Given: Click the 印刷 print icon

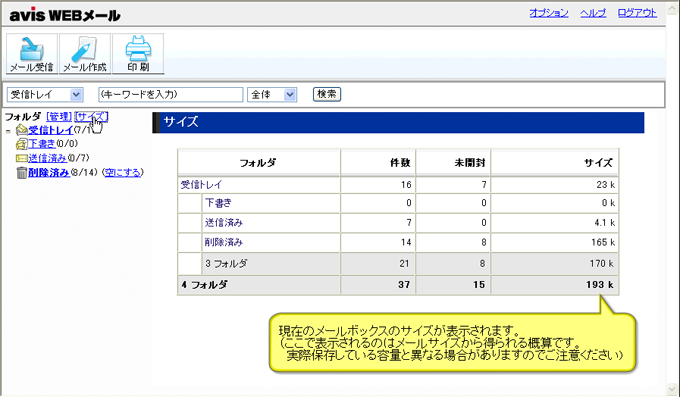Looking at the screenshot, I should click(138, 54).
